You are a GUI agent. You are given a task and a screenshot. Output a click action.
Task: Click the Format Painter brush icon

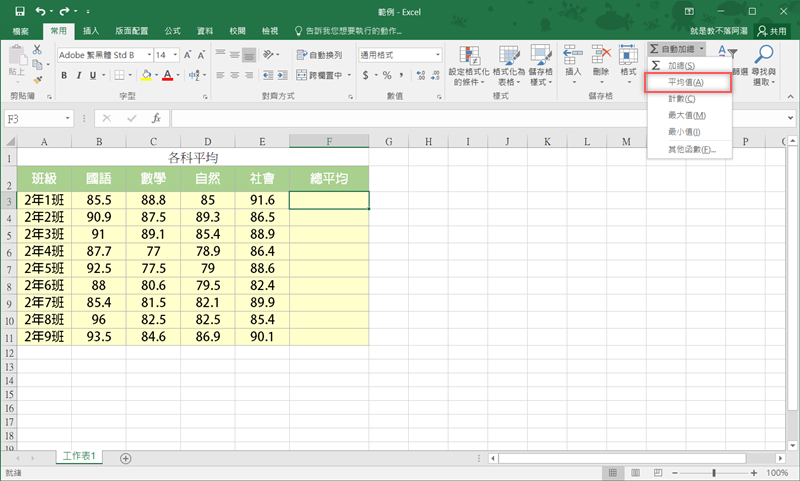[x=37, y=78]
